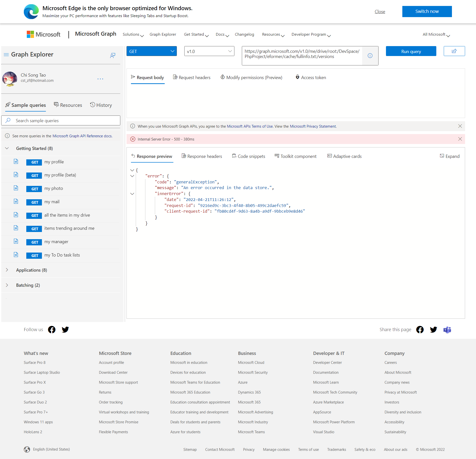The width and height of the screenshot is (476, 459).
Task: Open the feedback icon in Graph Explorer header
Action: [113, 55]
